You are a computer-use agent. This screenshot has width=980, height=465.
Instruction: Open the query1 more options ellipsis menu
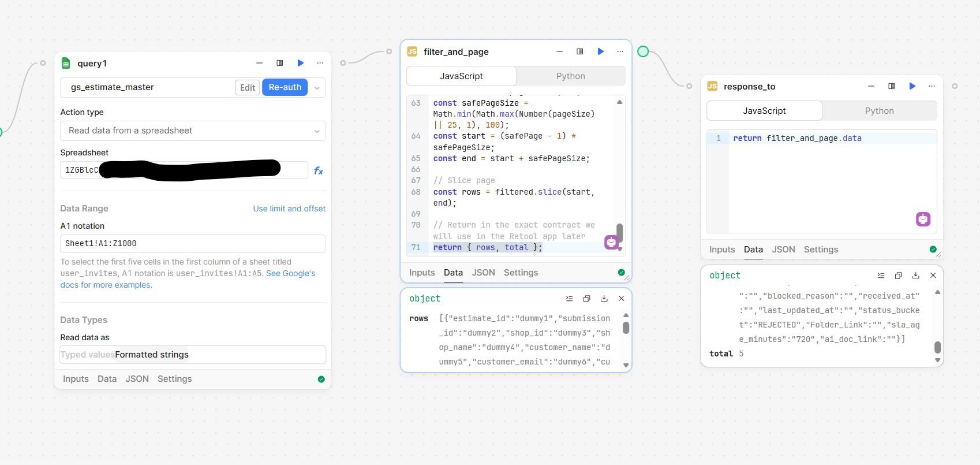(320, 63)
